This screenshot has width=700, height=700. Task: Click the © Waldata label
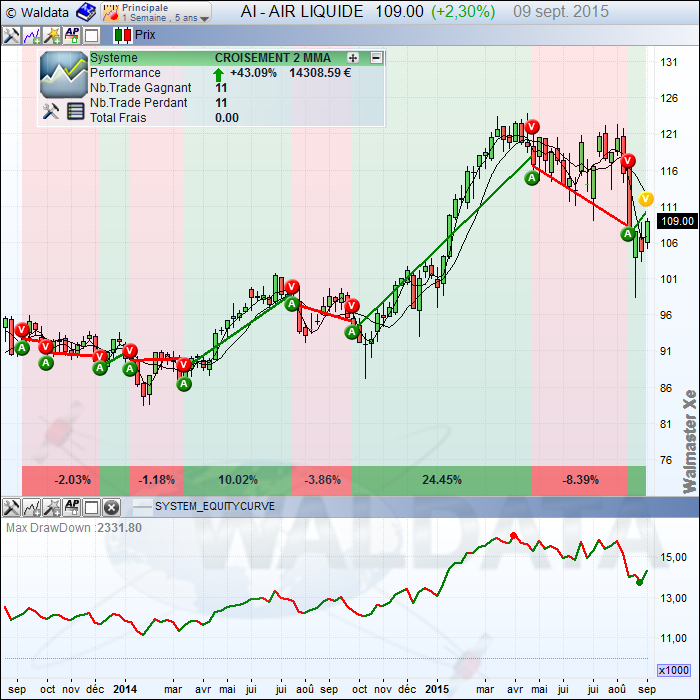coord(38,13)
